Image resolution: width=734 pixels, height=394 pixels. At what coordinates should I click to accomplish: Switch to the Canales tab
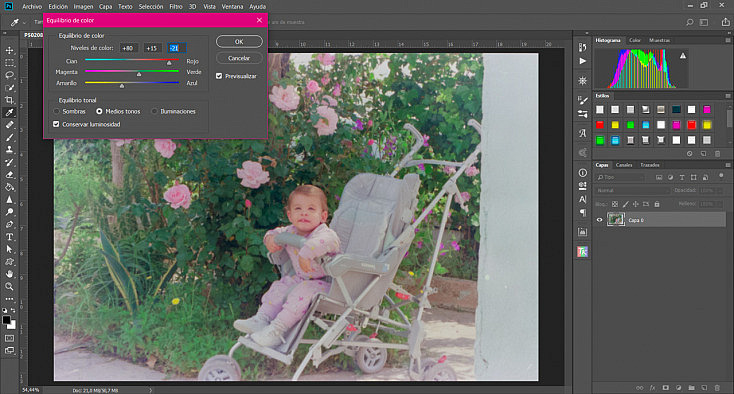point(624,165)
